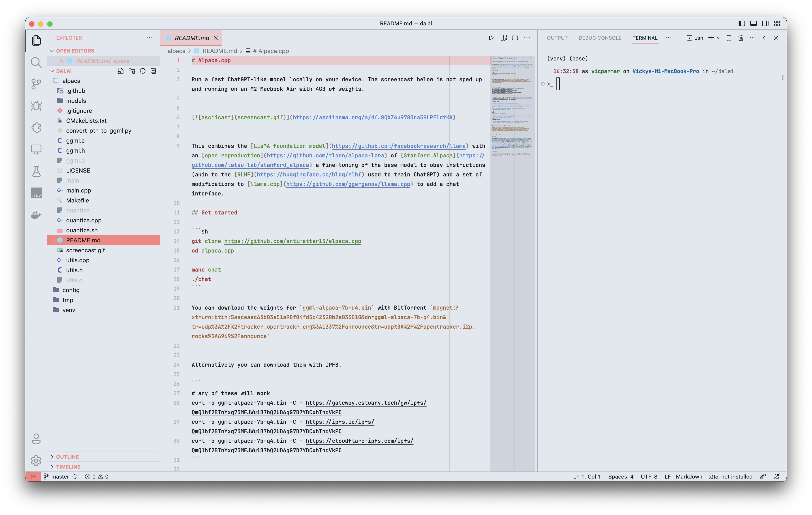This screenshot has width=812, height=515.
Task: Click the master branch in the status bar
Action: point(56,476)
